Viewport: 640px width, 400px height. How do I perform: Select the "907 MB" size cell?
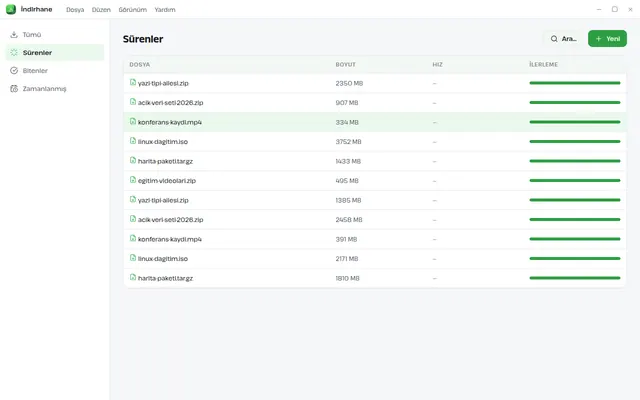tap(347, 103)
